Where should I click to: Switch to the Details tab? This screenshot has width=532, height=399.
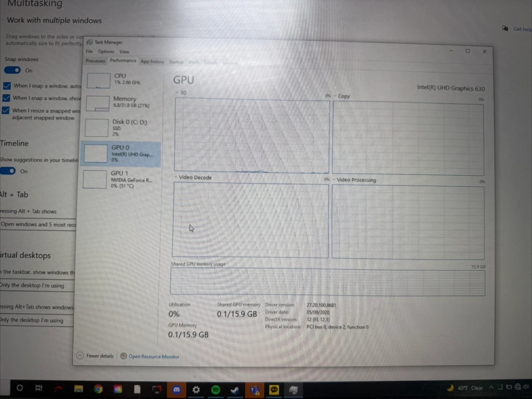(211, 63)
